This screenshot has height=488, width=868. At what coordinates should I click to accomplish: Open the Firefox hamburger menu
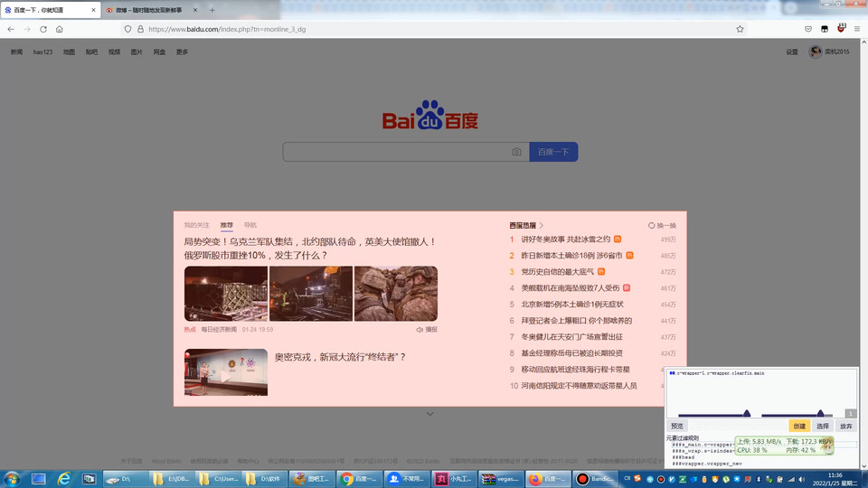(x=857, y=29)
